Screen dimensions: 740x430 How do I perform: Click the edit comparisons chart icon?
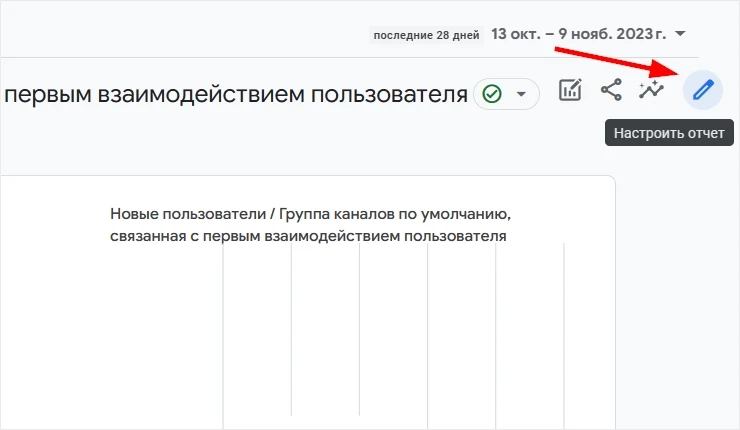pyautogui.click(x=570, y=90)
